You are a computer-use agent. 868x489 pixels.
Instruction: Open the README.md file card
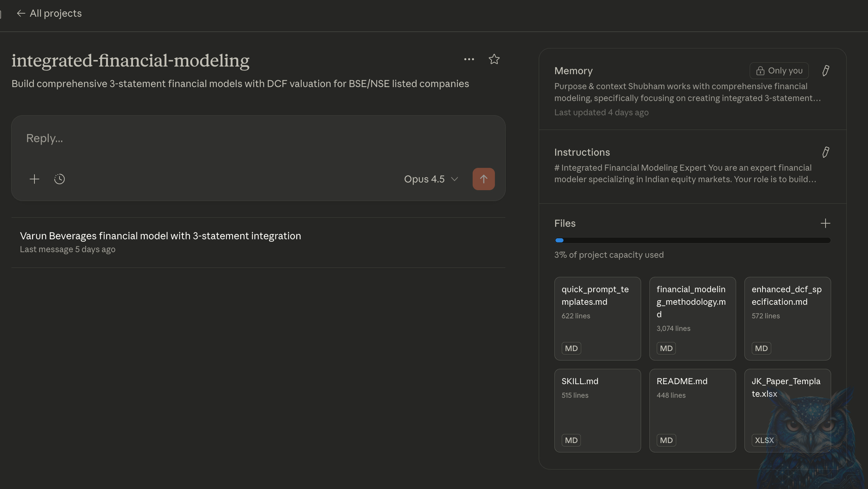click(692, 410)
